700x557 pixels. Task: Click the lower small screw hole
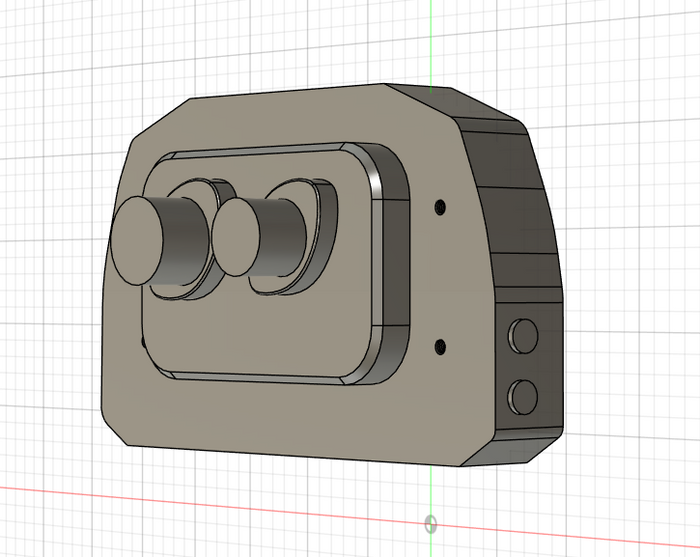(x=440, y=347)
